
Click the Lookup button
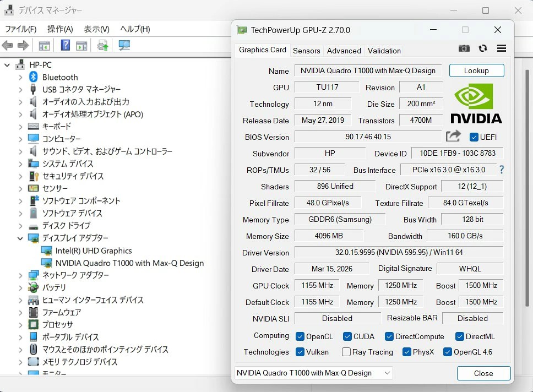coord(476,70)
